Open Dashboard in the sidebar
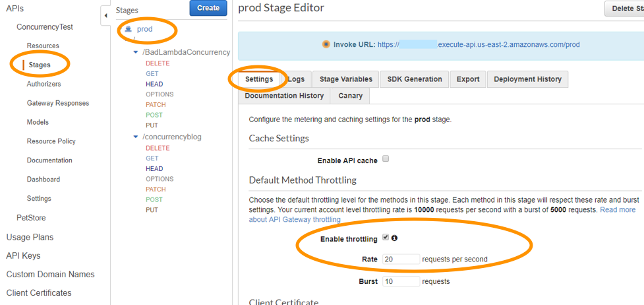Viewport: 644px width, 305px height. click(43, 179)
